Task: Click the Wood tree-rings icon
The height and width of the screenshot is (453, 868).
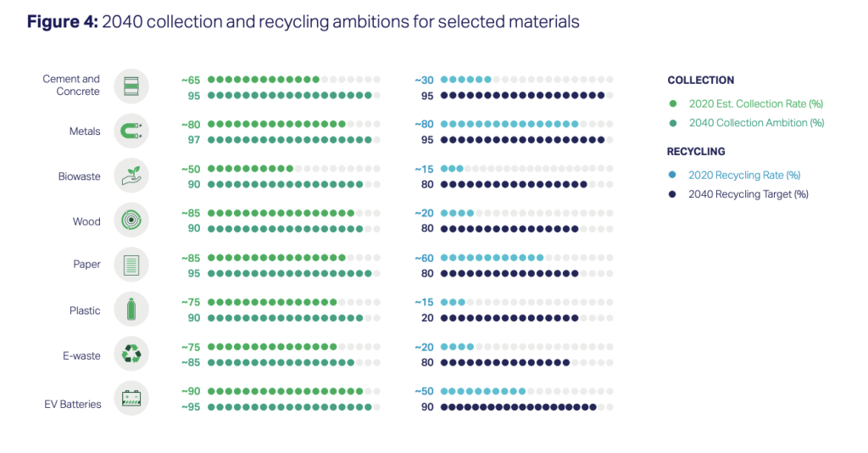Action: [x=131, y=220]
